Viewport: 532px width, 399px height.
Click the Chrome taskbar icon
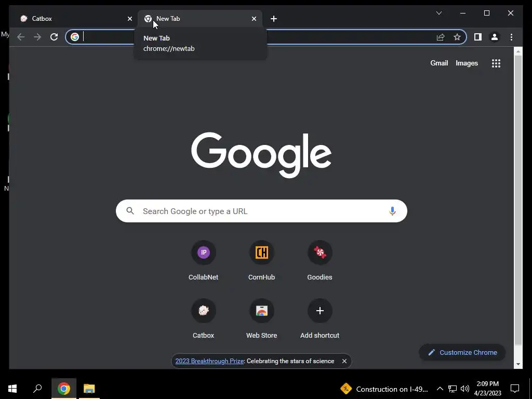[64, 389]
